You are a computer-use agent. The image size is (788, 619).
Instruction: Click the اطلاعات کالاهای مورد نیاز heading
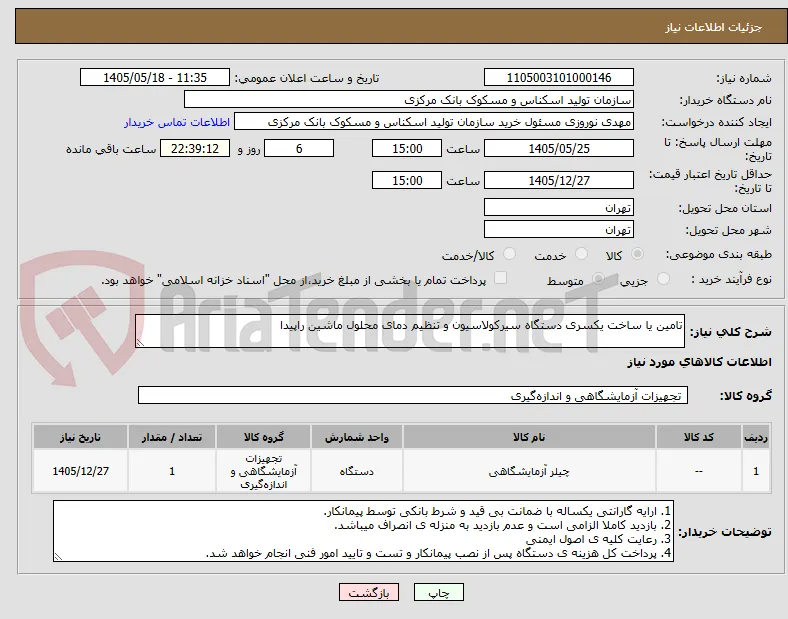[x=699, y=362]
